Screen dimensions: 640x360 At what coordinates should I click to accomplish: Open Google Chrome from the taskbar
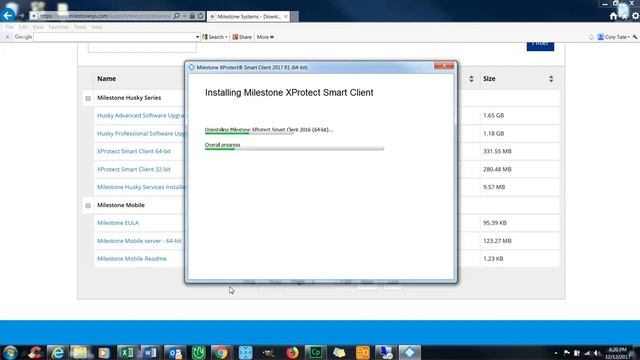coord(221,353)
